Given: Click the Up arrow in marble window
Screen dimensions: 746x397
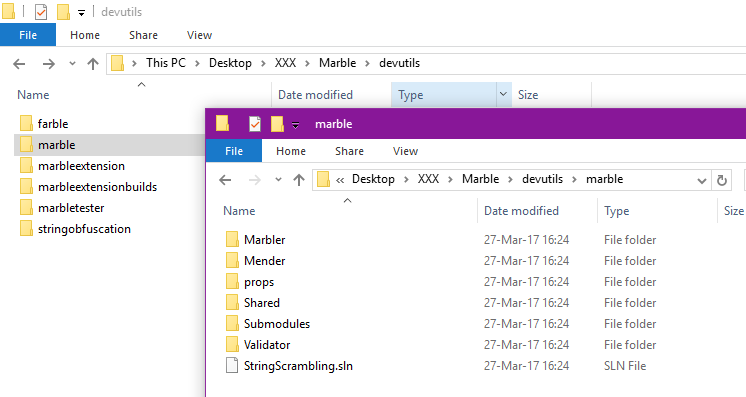Looking at the screenshot, I should pyautogui.click(x=299, y=179).
